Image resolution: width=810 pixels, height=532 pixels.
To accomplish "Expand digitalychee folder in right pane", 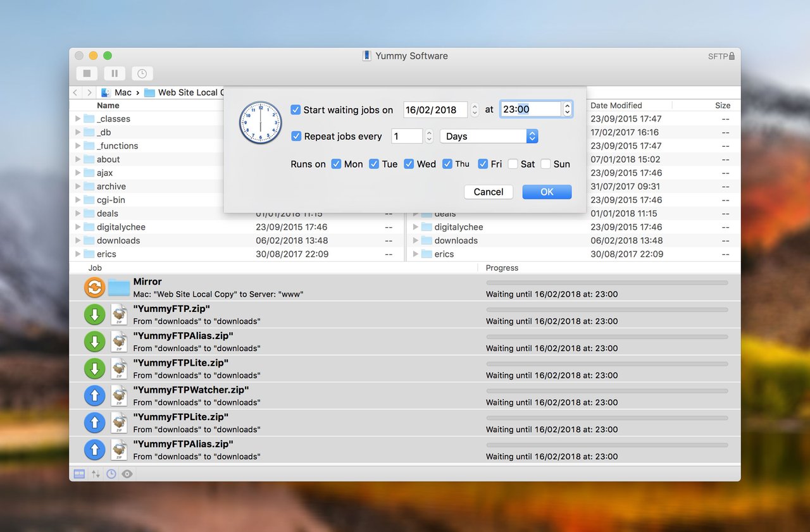I will [x=416, y=227].
